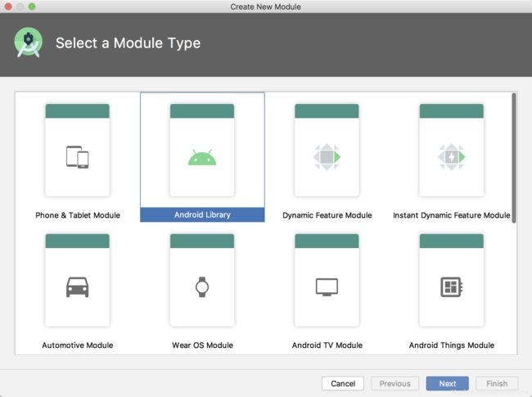This screenshot has width=532, height=397.
Task: Proceed with the Next button
Action: (447, 383)
